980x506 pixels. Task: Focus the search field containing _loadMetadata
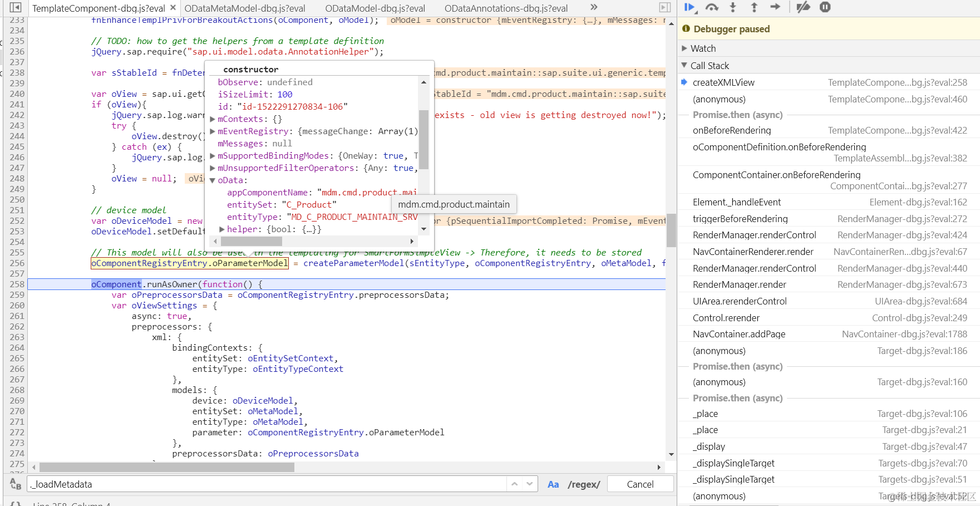[x=267, y=484]
